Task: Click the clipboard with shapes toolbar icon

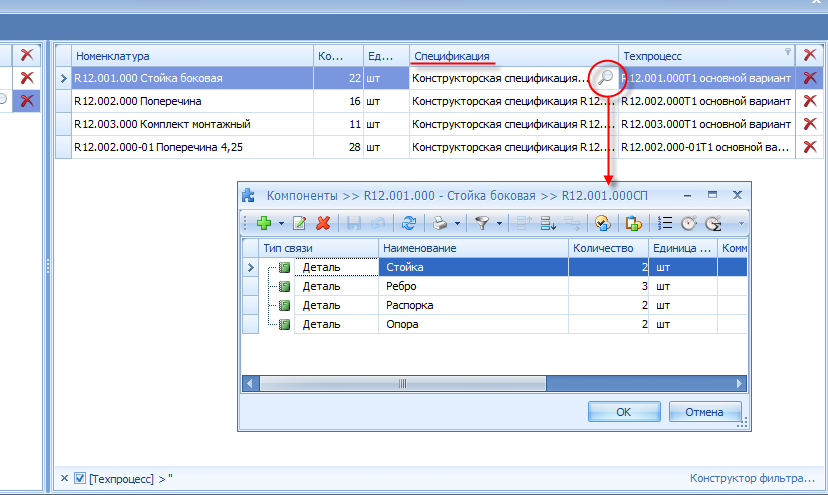Action: [633, 223]
